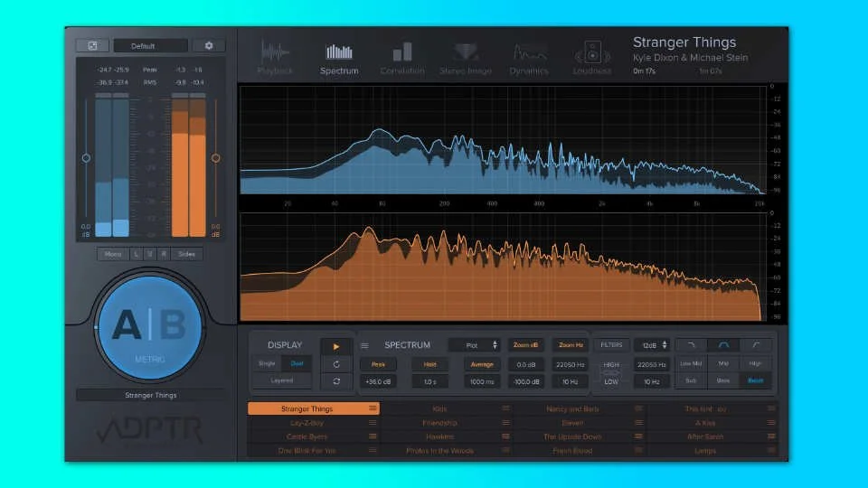Switch display to Layered mode

tap(282, 380)
